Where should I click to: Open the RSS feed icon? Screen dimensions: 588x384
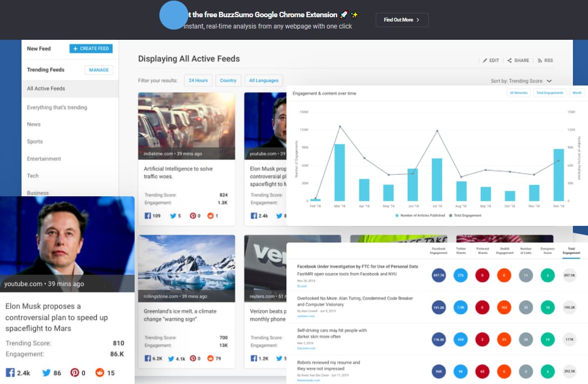pyautogui.click(x=540, y=61)
